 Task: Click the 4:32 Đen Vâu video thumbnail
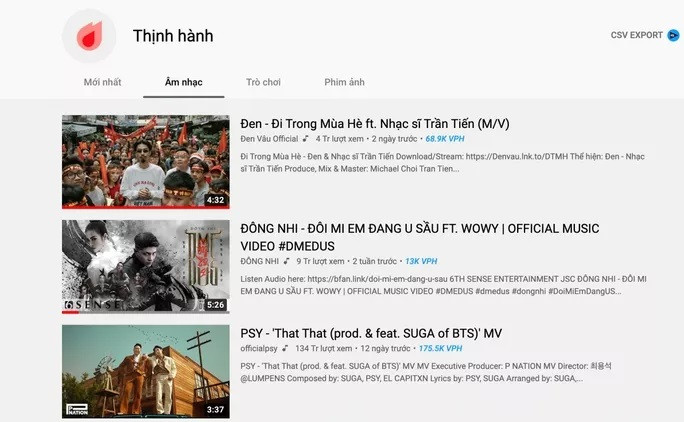(146, 161)
